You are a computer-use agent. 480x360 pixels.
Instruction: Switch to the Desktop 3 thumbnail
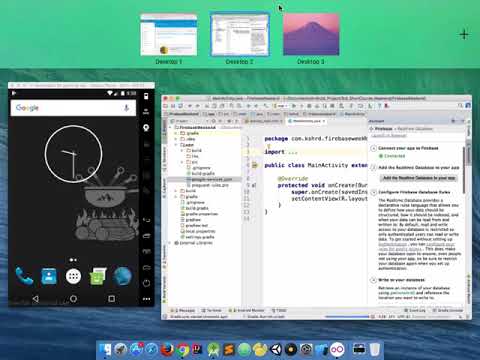point(311,35)
